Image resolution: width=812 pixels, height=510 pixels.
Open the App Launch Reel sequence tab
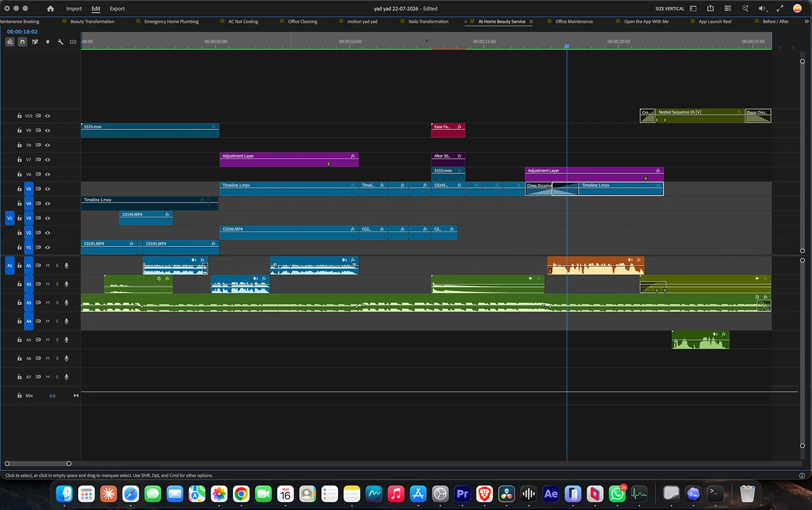pos(715,21)
